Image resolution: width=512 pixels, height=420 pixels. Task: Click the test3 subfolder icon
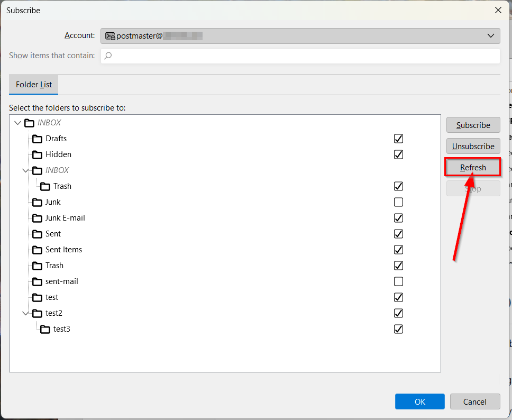tap(45, 329)
